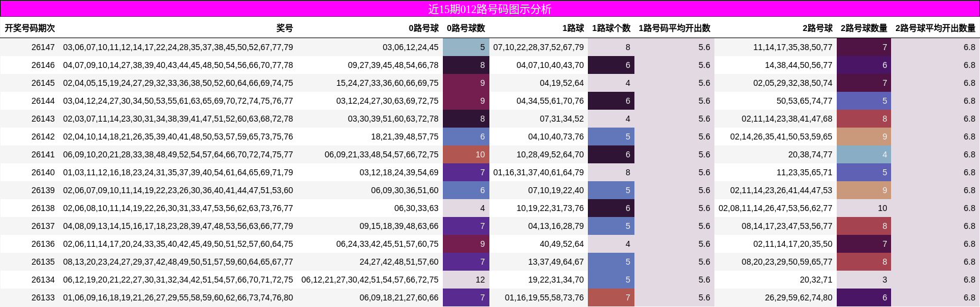
Task: Click the 1路球 cell 07,31,34,52
Action: click(562, 119)
